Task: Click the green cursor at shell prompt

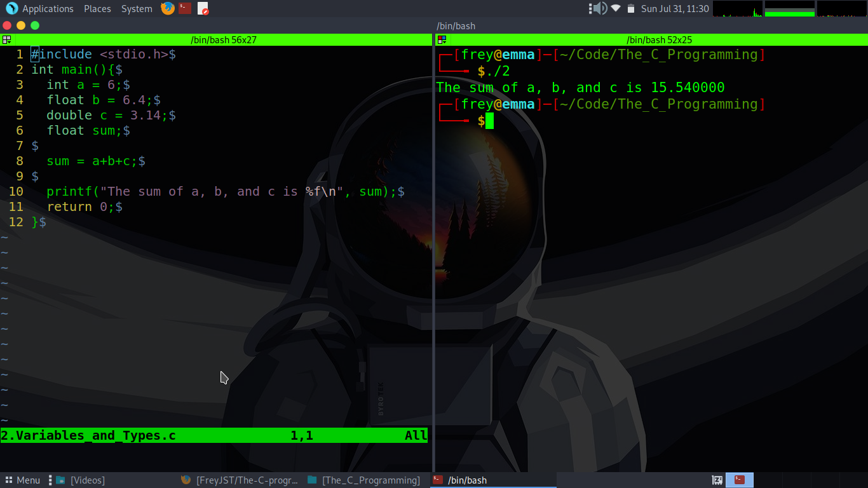Action: (x=489, y=121)
